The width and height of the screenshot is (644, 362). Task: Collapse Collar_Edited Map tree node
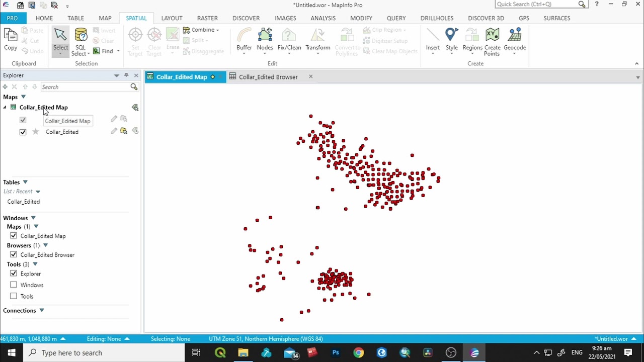(x=5, y=107)
